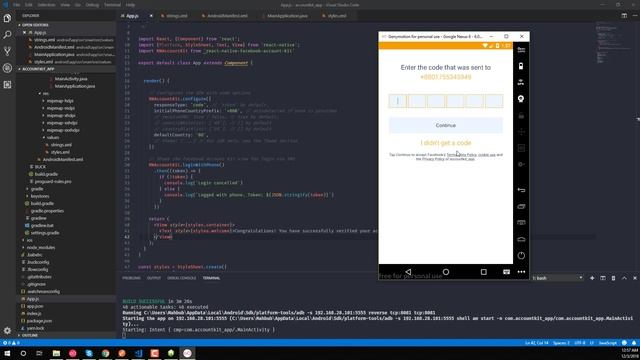Open Source Control view in activity bar

(x=7, y=51)
